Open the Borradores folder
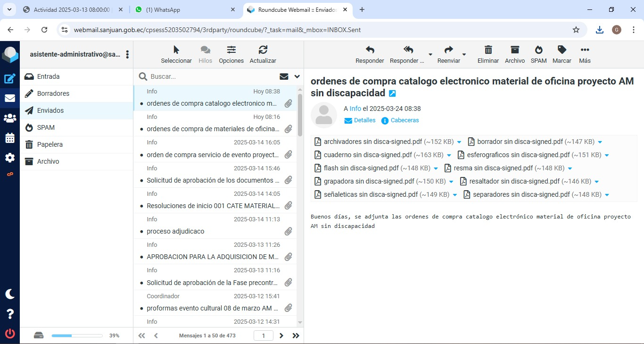 pos(53,93)
